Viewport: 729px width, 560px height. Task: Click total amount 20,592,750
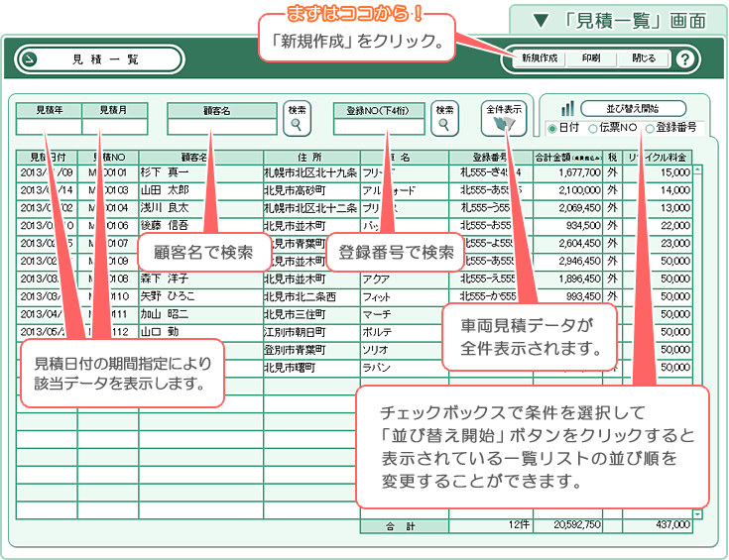pos(567,525)
